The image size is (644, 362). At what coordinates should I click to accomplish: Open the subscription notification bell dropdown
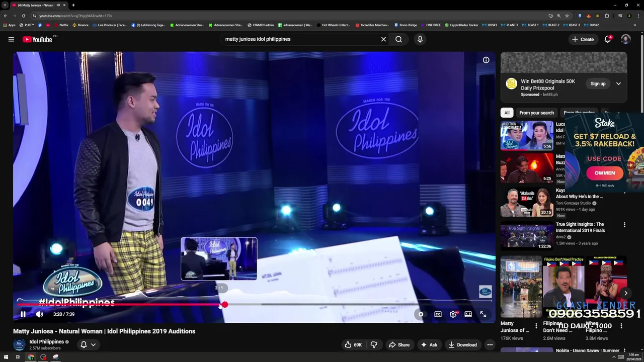[x=88, y=345]
